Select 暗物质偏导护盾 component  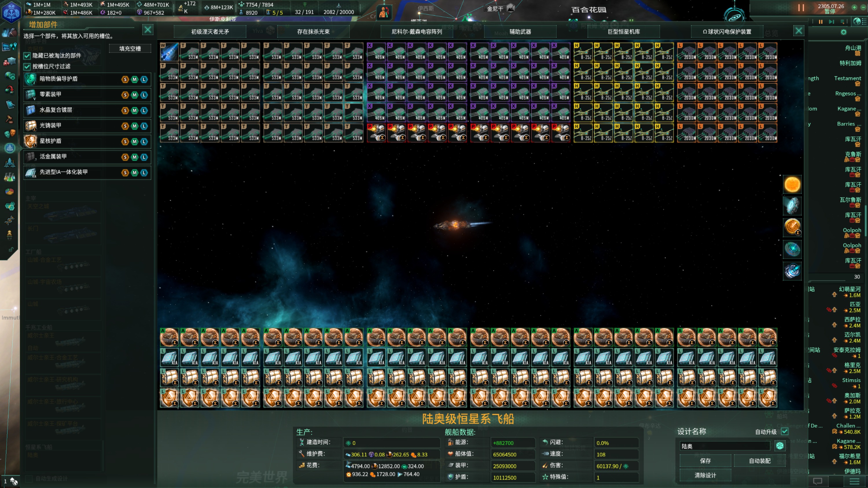87,79
